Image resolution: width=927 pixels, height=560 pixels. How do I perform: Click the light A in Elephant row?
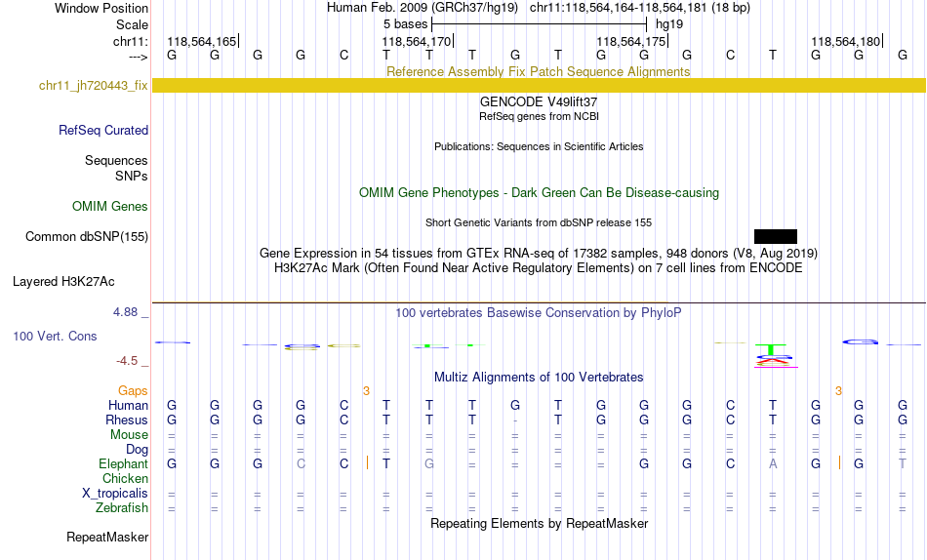coord(773,463)
